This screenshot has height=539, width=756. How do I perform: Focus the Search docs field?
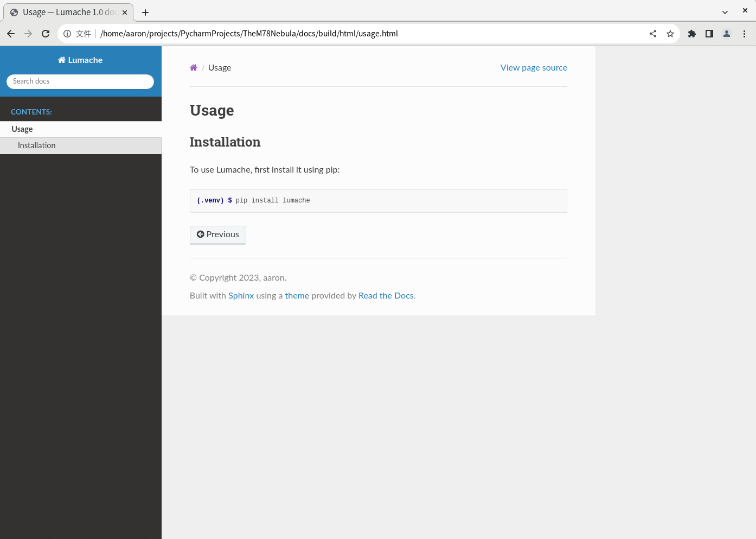pos(80,81)
